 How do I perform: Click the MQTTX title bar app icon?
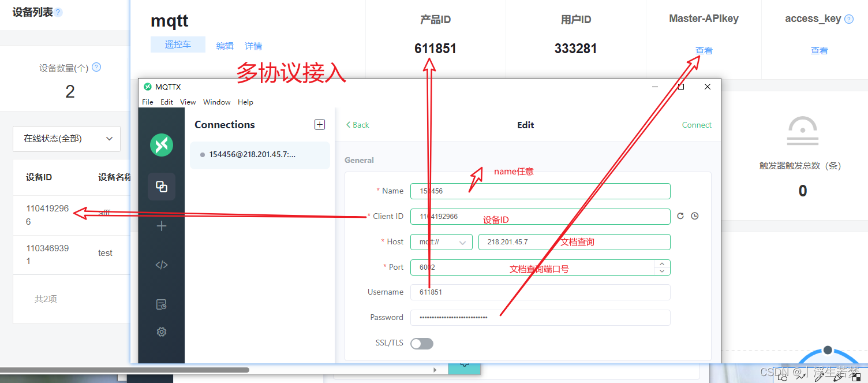pos(147,87)
